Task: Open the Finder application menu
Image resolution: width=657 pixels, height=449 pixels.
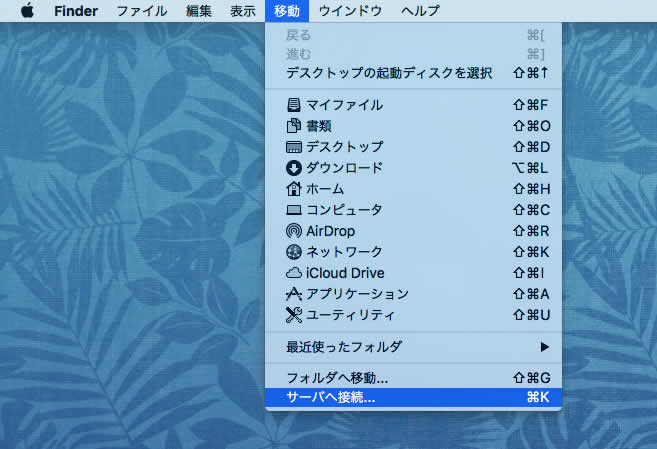Action: 76,10
